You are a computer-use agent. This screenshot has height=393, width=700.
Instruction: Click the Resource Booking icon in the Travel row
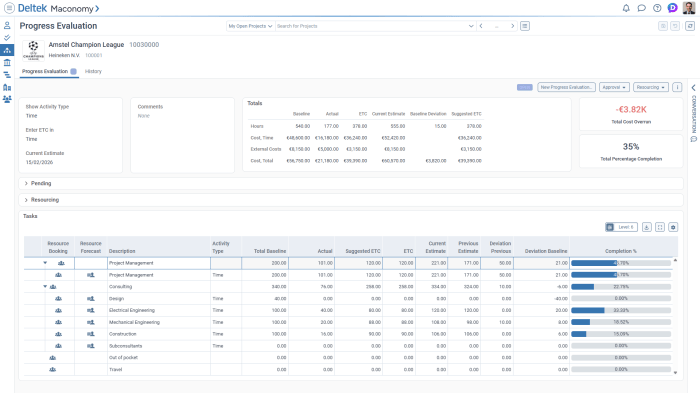click(x=52, y=369)
